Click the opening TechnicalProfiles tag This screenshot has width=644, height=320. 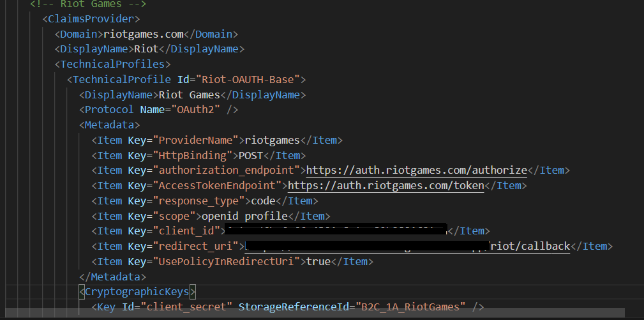(112, 65)
